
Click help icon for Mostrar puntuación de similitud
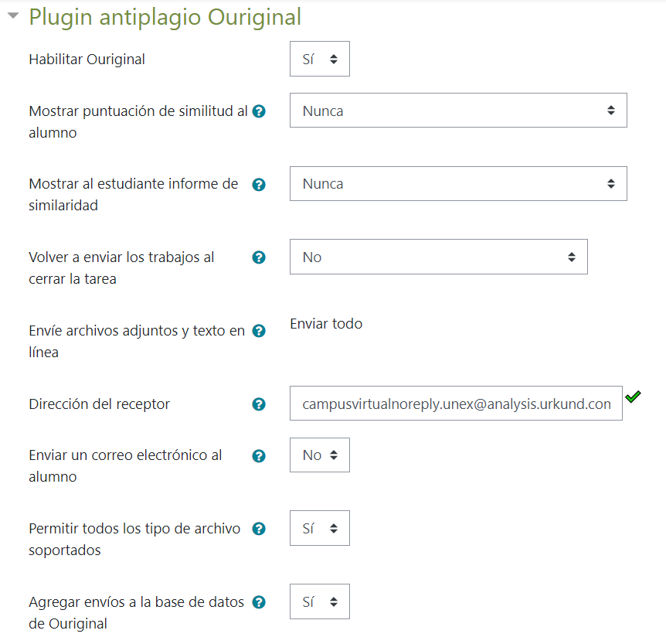coord(260,111)
